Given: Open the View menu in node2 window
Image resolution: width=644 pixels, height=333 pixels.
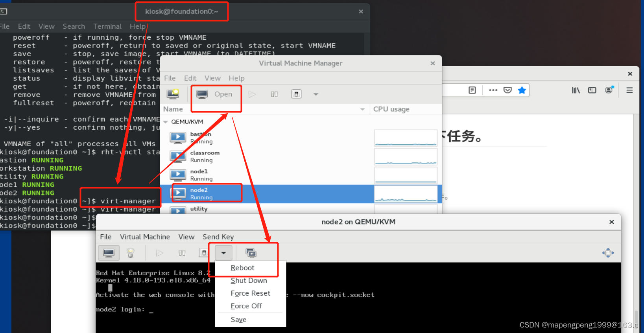Looking at the screenshot, I should [186, 237].
